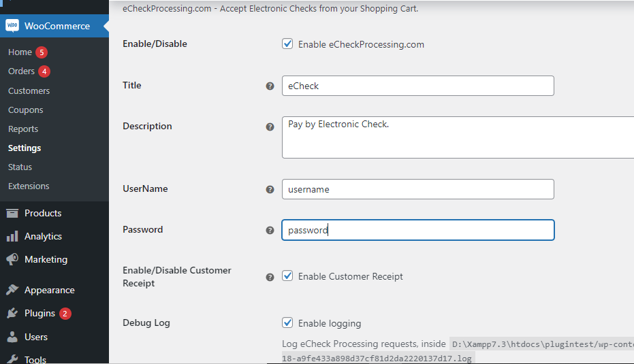Click the help icon beside UserName field

pyautogui.click(x=270, y=190)
